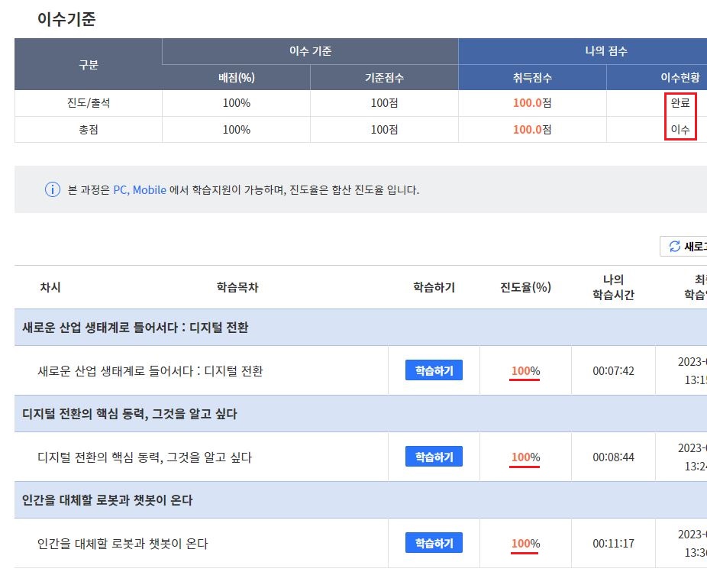Viewport: 707px width, 588px height.
Task: Select the 이수 status in the 총점 row
Action: click(680, 129)
